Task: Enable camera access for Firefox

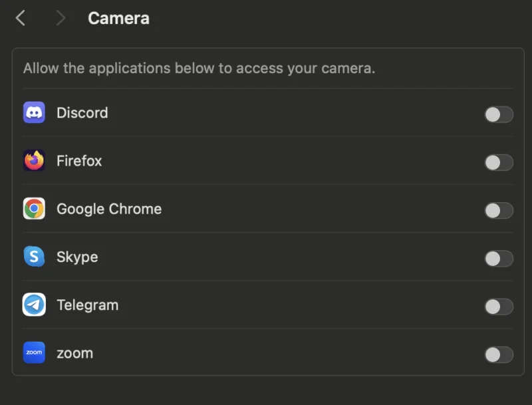Action: [x=498, y=162]
